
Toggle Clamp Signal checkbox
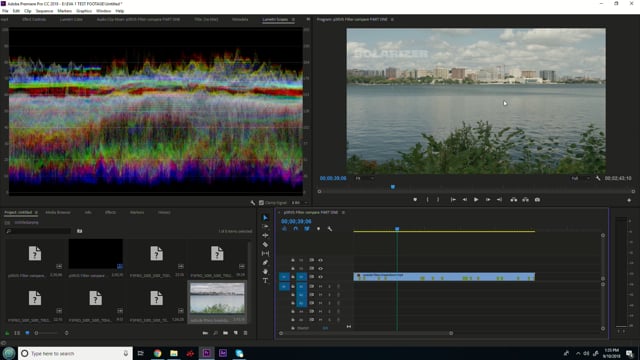coord(261,202)
